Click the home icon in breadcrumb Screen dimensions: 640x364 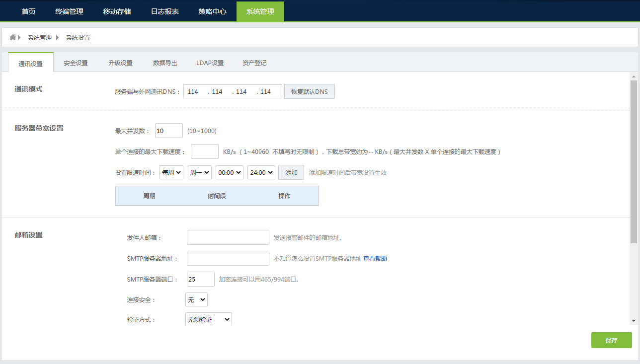point(13,37)
